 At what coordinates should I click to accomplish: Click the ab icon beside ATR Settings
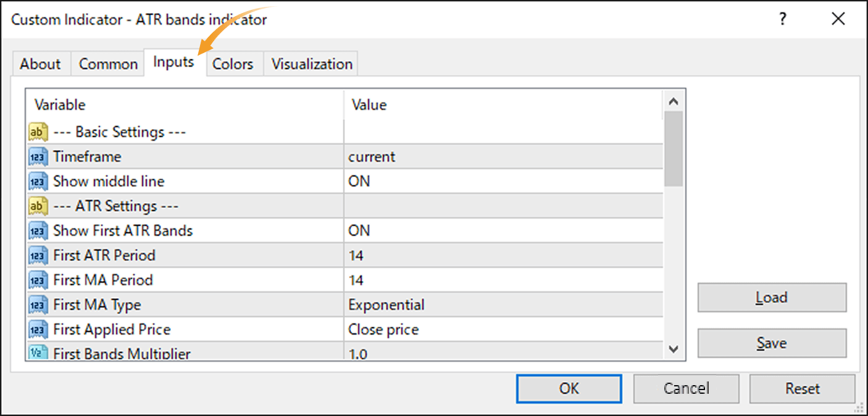pyautogui.click(x=38, y=206)
